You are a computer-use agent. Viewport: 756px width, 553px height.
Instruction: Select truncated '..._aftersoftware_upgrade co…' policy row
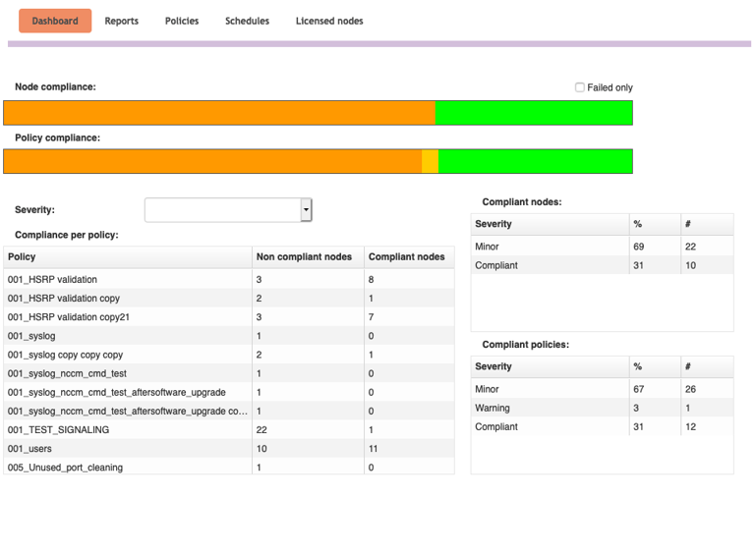click(229, 411)
